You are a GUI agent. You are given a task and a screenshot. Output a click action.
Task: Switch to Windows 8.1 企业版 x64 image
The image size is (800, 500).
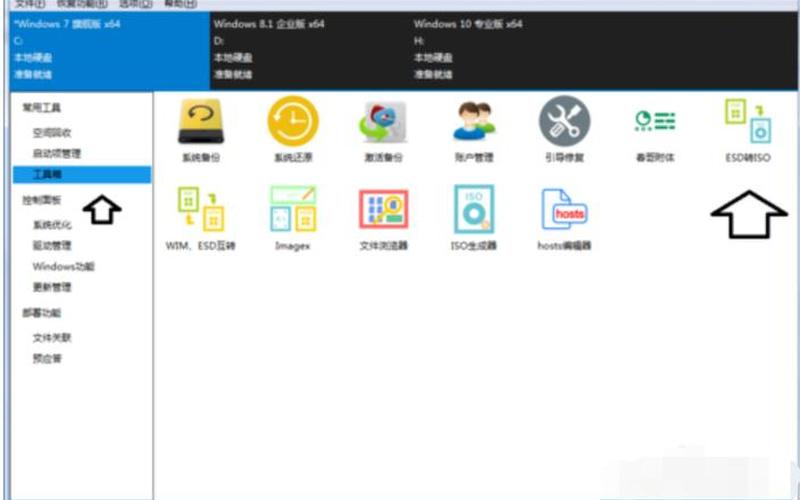pos(311,50)
